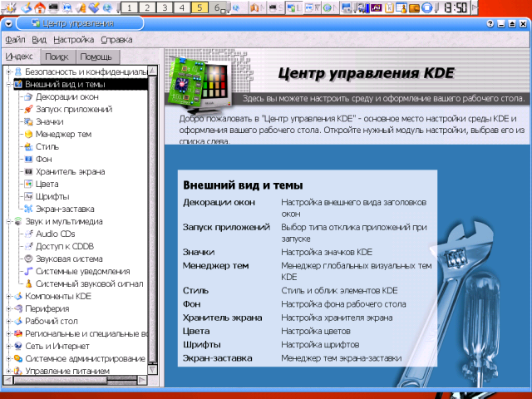Screen dimensions: 532x399
Task: Click the Системный звуковой сигнал bell icon
Action: pos(29,283)
